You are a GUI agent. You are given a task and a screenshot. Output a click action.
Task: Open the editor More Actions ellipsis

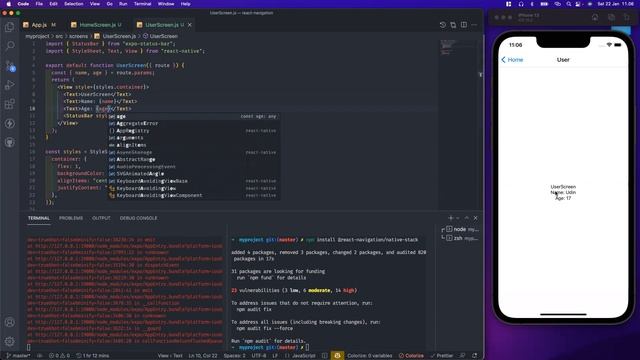(x=474, y=25)
